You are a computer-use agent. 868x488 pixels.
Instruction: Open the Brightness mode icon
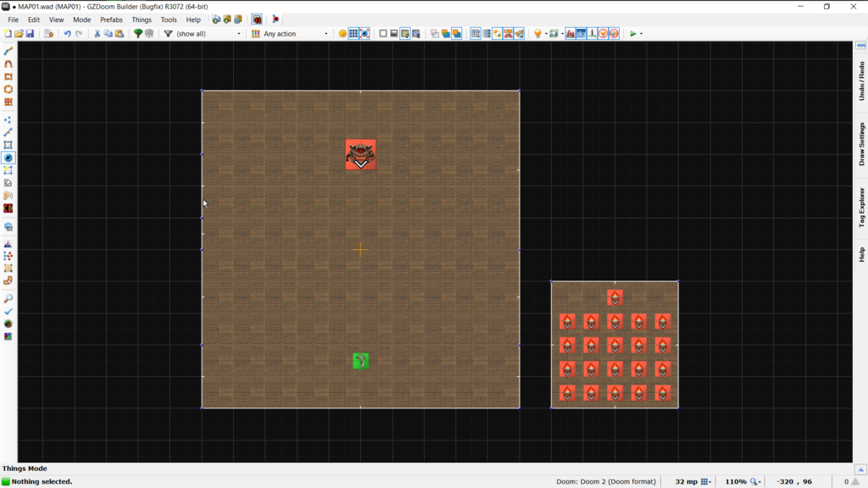coord(8,183)
